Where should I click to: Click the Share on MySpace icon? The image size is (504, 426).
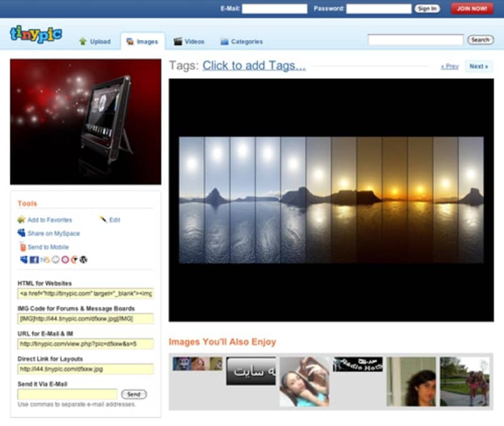pyautogui.click(x=21, y=232)
